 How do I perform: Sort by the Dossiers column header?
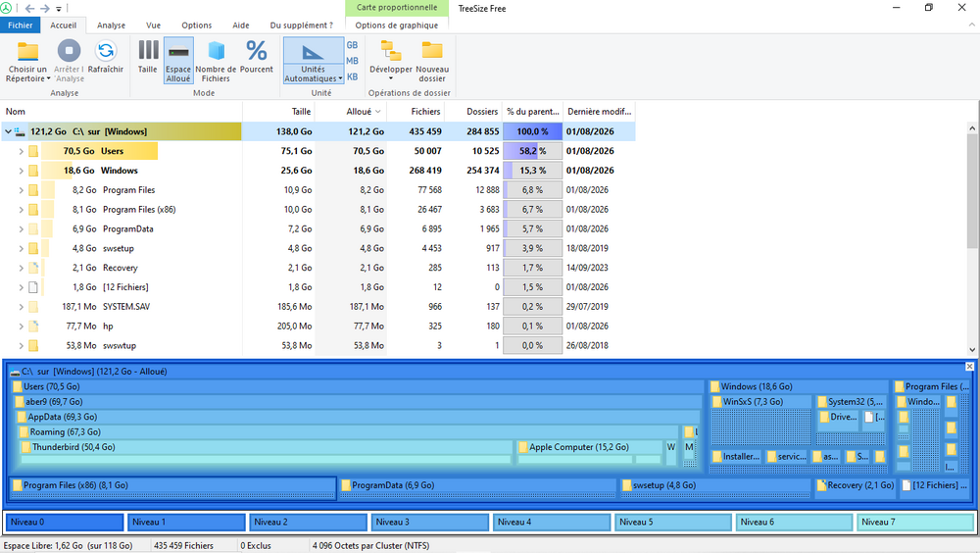[473, 112]
